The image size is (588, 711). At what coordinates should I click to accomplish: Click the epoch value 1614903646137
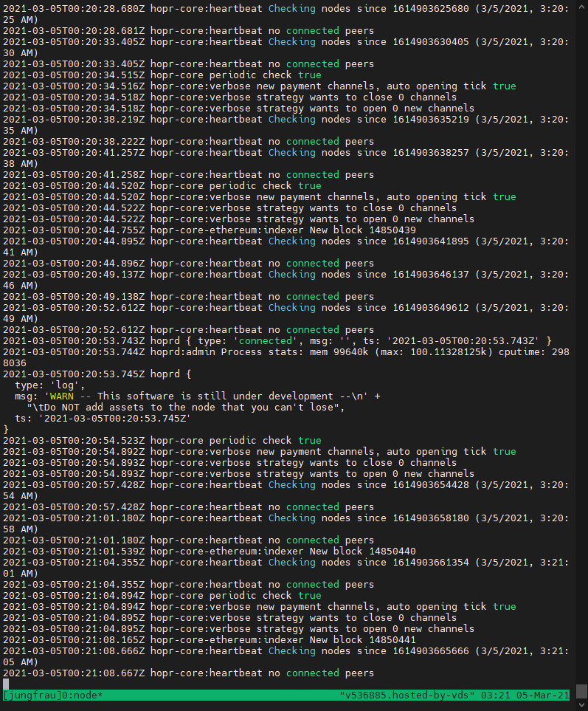431,275
